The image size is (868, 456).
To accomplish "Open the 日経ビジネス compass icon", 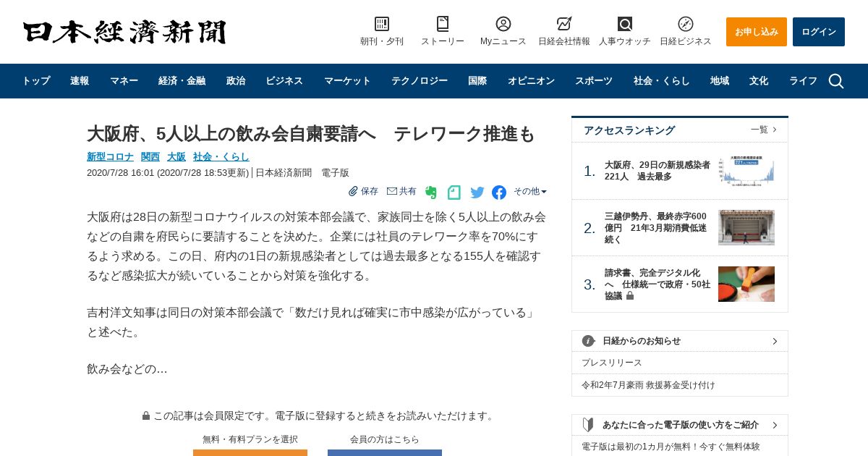I will pyautogui.click(x=686, y=24).
